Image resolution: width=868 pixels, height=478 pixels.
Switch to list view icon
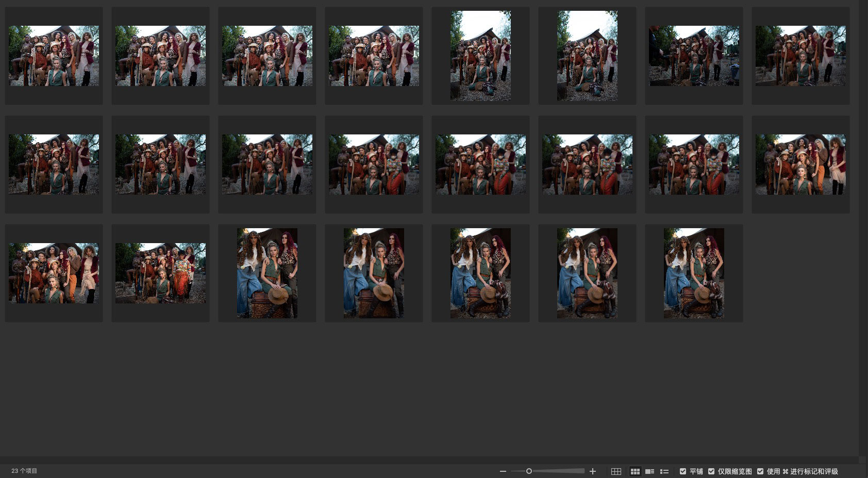(x=664, y=471)
